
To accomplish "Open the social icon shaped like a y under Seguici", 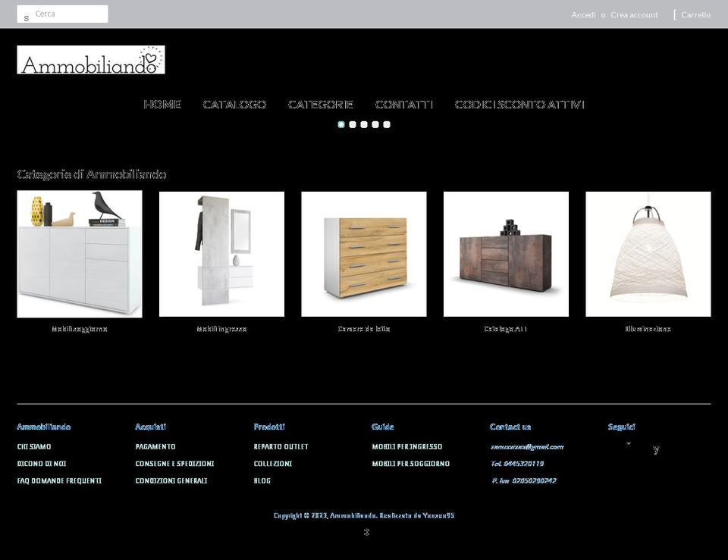I will 656,449.
